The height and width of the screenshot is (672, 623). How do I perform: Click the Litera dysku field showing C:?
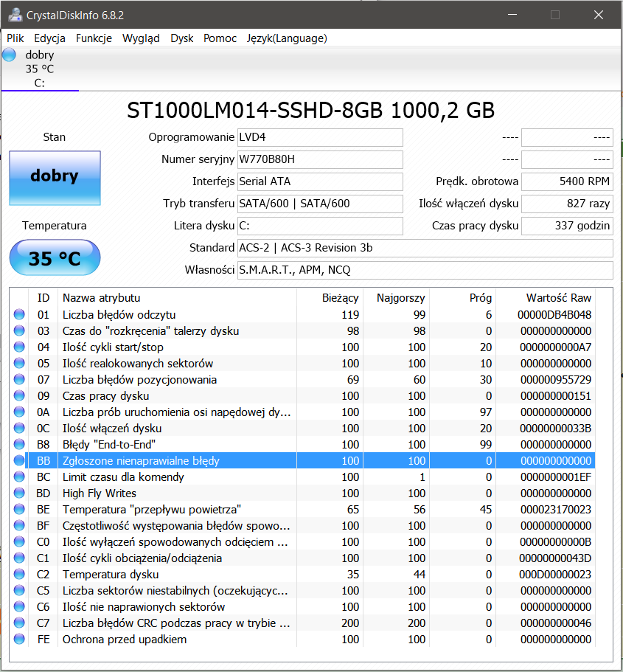click(x=320, y=226)
